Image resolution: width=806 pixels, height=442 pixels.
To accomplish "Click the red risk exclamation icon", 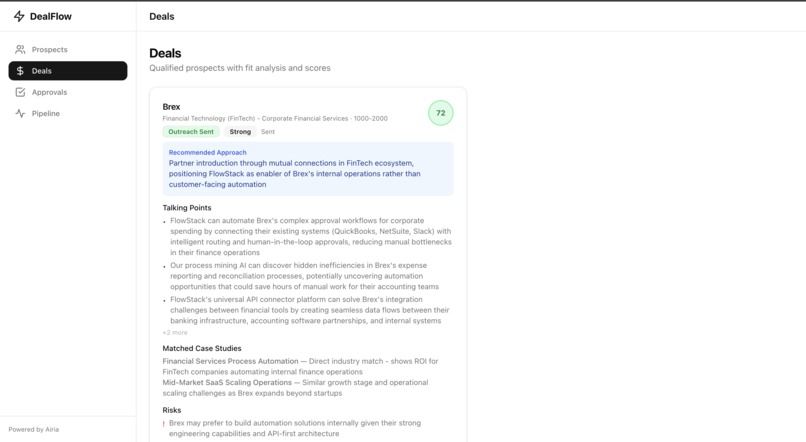I will [x=163, y=424].
